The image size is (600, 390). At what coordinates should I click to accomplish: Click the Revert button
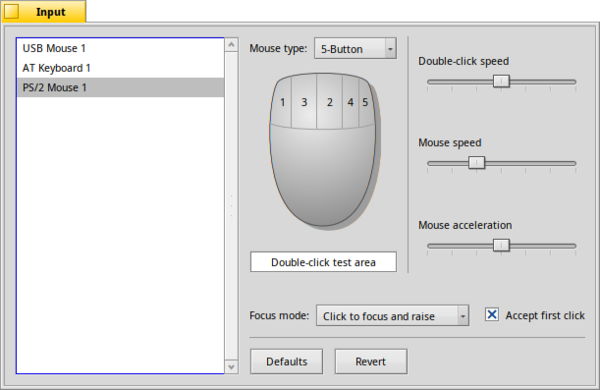point(371,361)
